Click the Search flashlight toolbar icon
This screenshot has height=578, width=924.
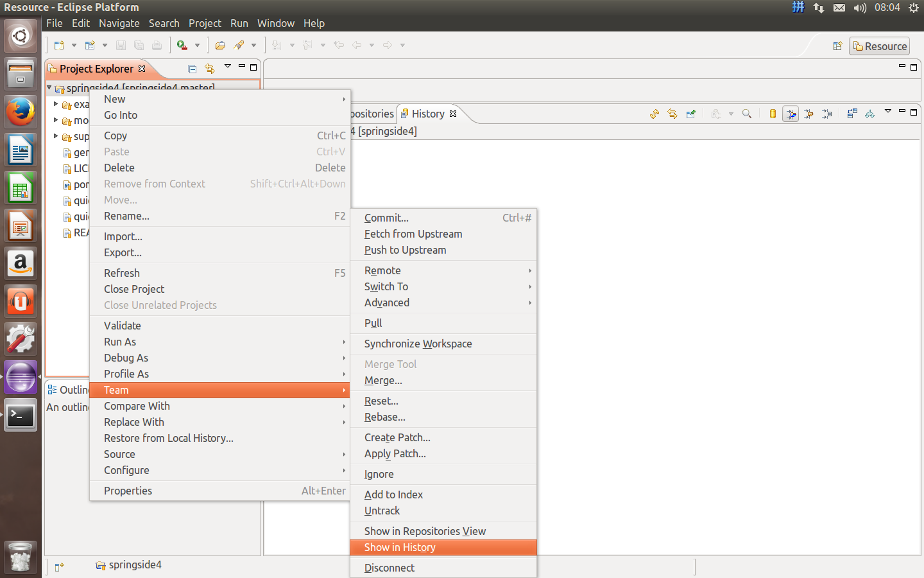click(x=239, y=46)
